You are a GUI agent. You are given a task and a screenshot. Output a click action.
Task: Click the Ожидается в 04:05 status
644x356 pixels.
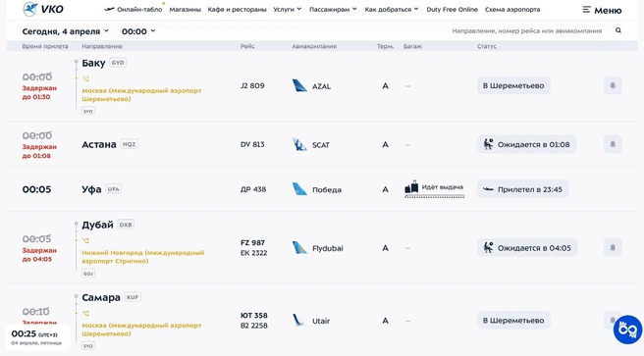tap(527, 248)
